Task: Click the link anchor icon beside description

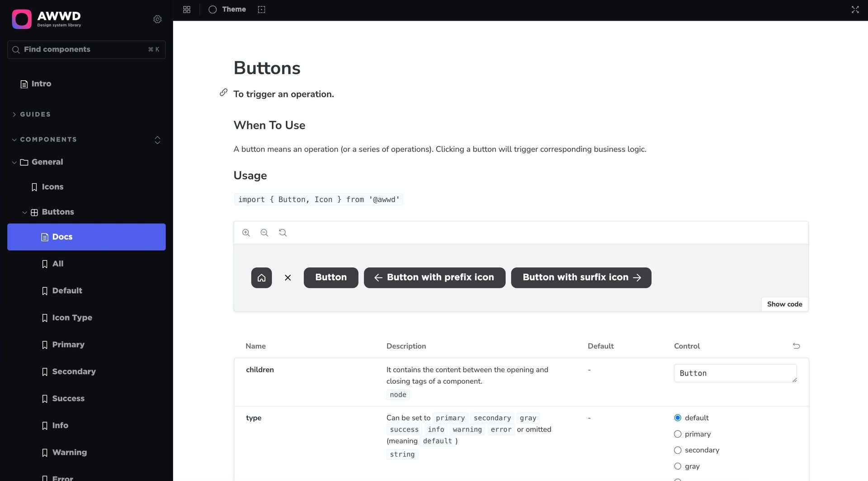Action: tap(223, 92)
